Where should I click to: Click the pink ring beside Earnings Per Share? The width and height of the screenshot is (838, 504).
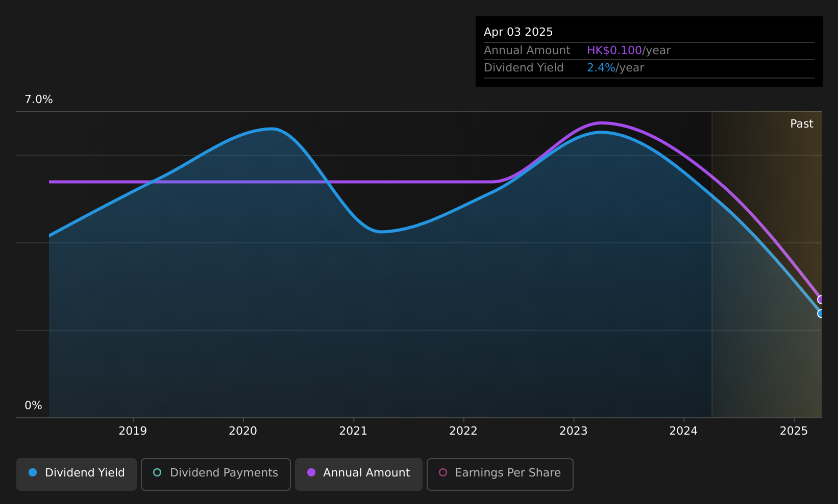click(443, 473)
